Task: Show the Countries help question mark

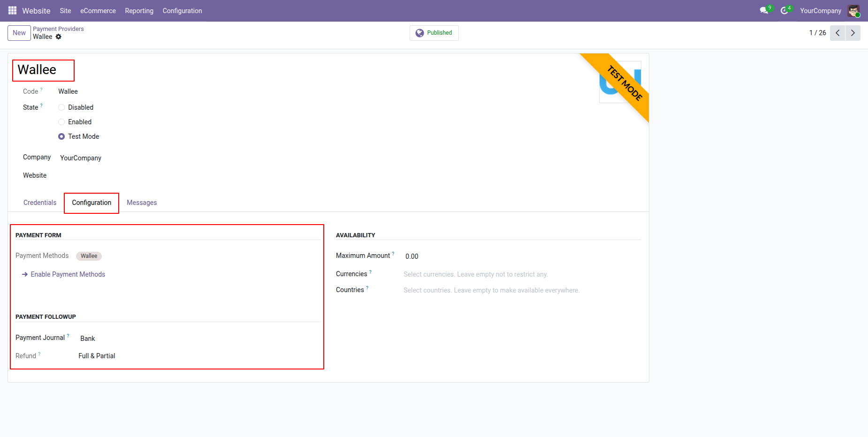Action: tap(367, 287)
